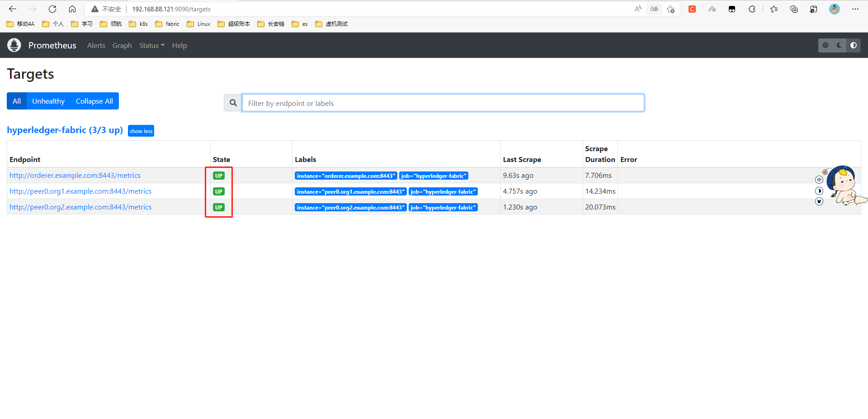Click the browser address bar URL

tap(171, 9)
